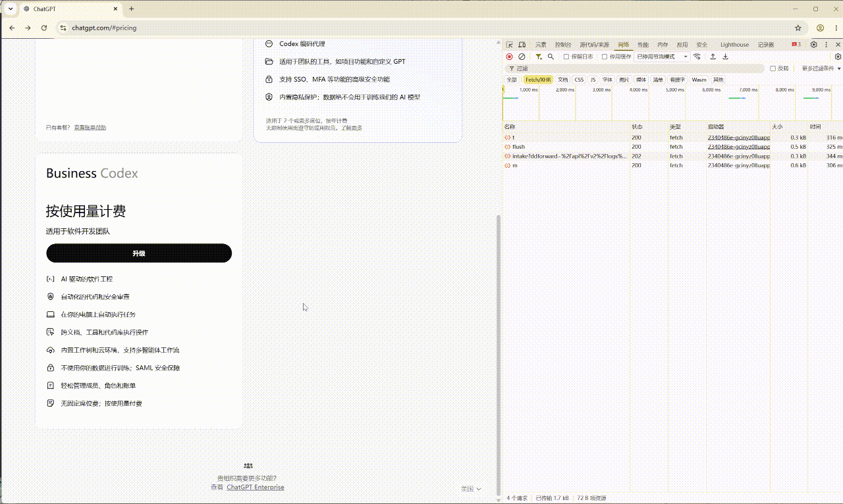Open the 查看账单帮助 link
The height and width of the screenshot is (504, 843).
pyautogui.click(x=90, y=128)
